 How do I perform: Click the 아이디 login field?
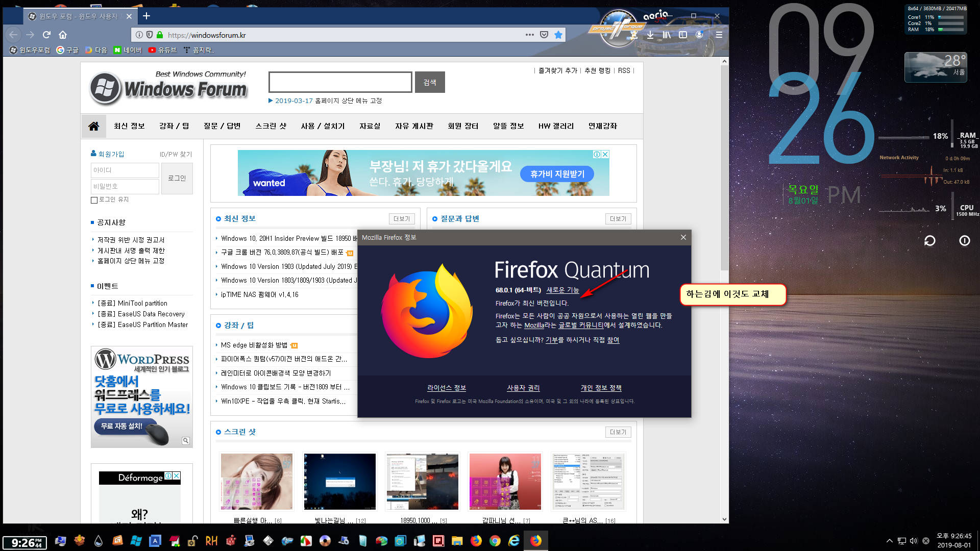pos(125,170)
